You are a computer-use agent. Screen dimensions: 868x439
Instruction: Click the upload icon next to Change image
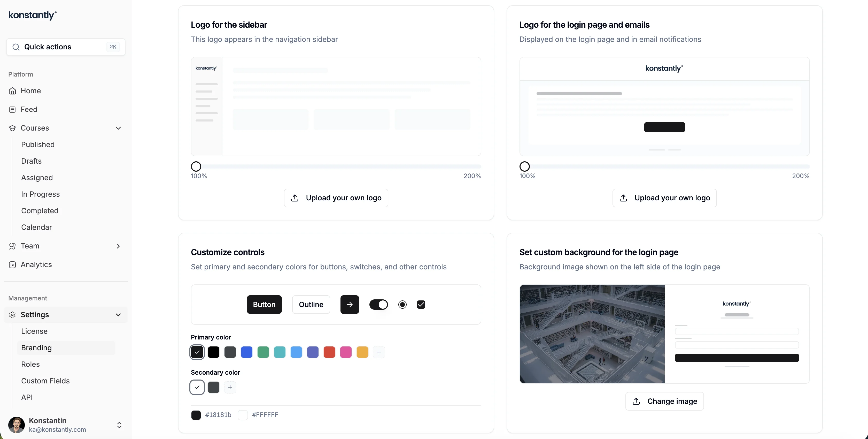(x=636, y=401)
